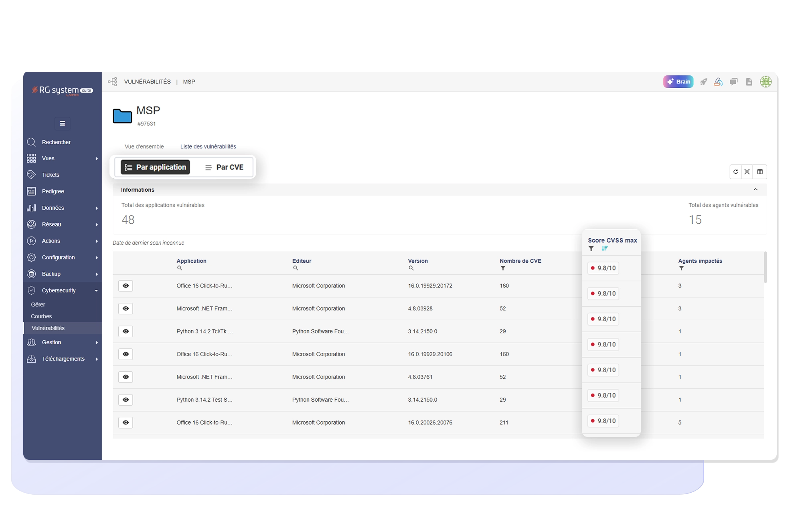This screenshot has height=532, width=802.
Task: Click the 211 CVE count cell
Action: [x=504, y=423]
